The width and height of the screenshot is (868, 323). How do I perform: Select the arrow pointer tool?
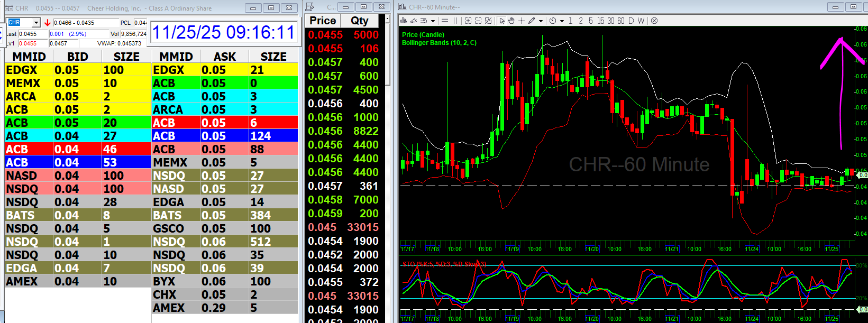point(502,21)
